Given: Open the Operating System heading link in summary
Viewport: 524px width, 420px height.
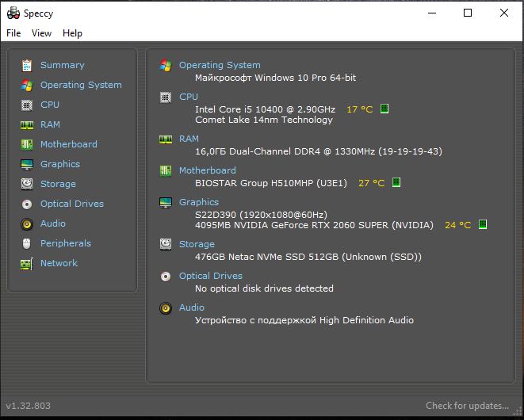Looking at the screenshot, I should tap(220, 65).
